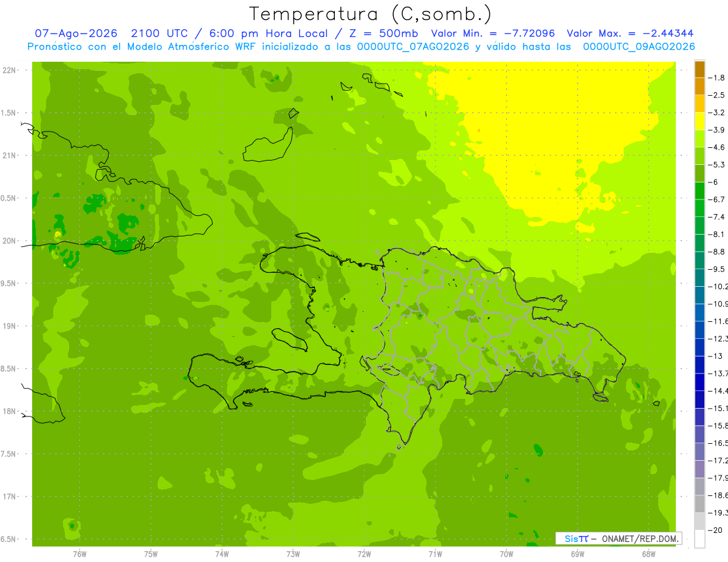Click the "-3.2" colorbar label
Viewport: 728px width, 562px height.
(x=718, y=113)
